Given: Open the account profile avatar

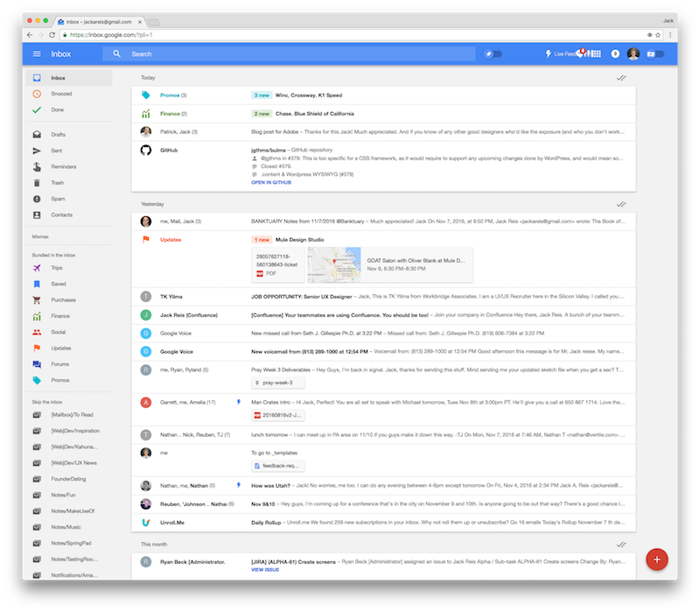Looking at the screenshot, I should tap(633, 54).
